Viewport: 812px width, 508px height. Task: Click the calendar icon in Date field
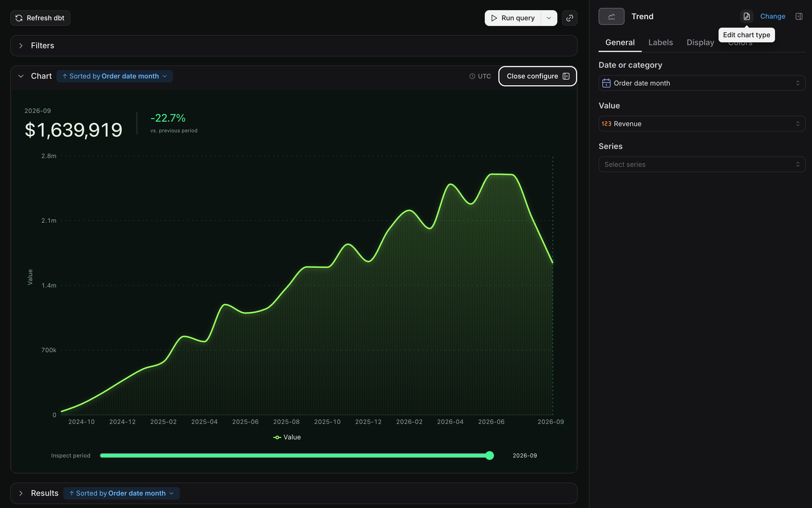point(606,83)
